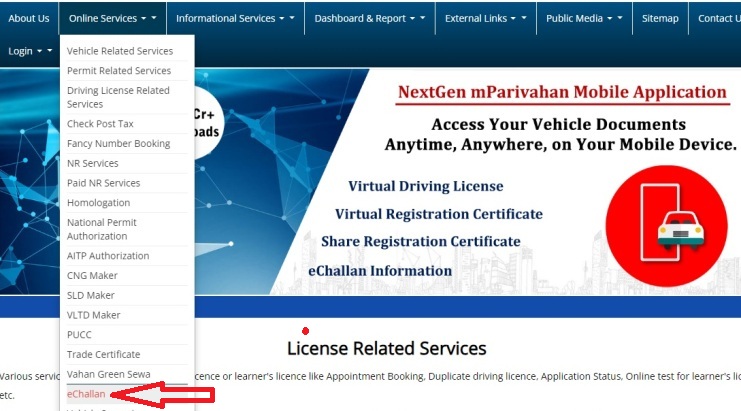Click the Virtual Driving License text

[x=426, y=186]
